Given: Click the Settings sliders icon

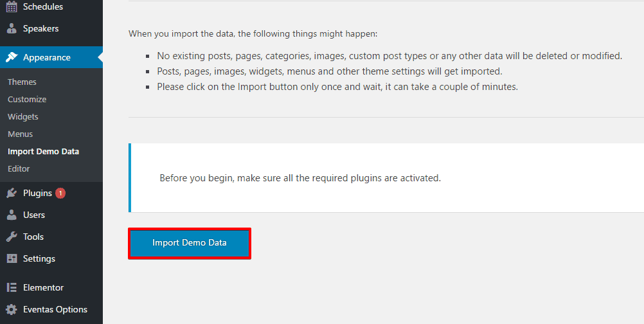Looking at the screenshot, I should [12, 258].
